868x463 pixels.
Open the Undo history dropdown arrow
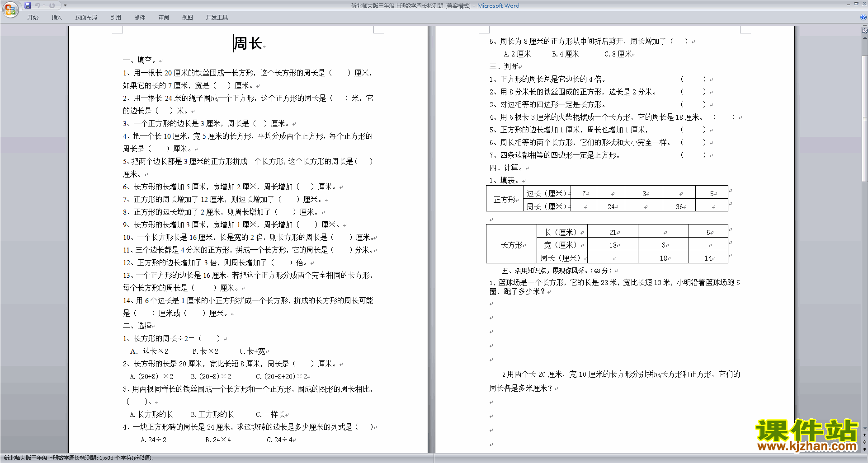pyautogui.click(x=44, y=5)
